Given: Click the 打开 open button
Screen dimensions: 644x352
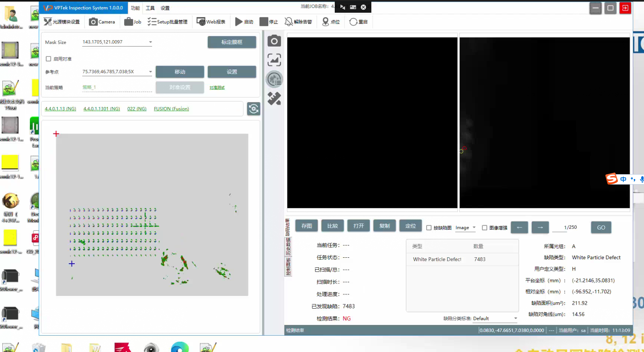Looking at the screenshot, I should click(359, 226).
